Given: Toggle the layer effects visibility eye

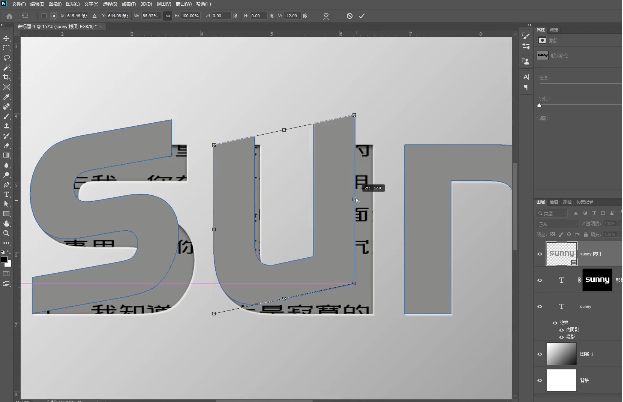Looking at the screenshot, I should click(556, 325).
